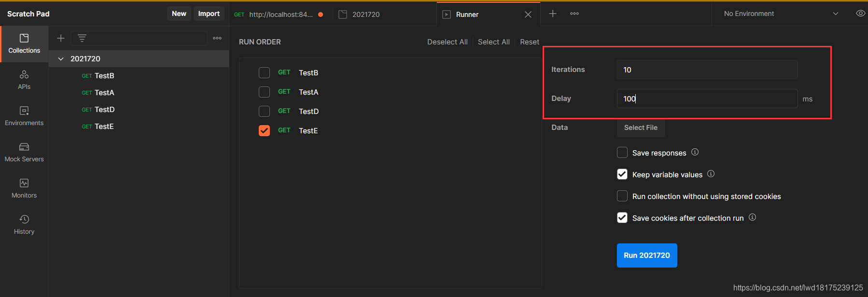
Task: Click the New button
Action: 179,14
